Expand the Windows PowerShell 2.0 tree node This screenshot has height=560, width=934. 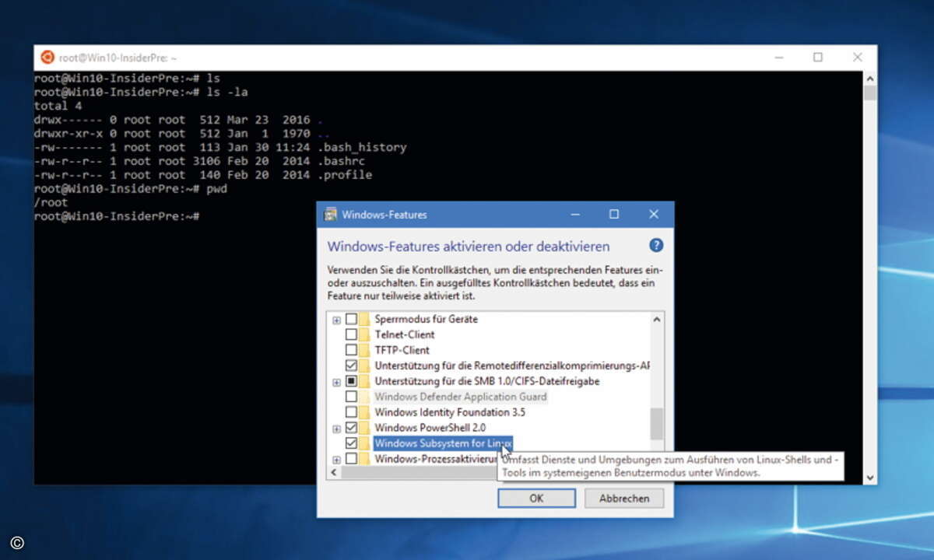[x=336, y=429]
